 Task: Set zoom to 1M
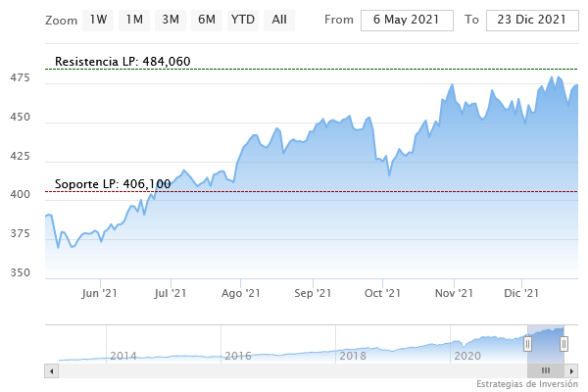click(x=134, y=20)
